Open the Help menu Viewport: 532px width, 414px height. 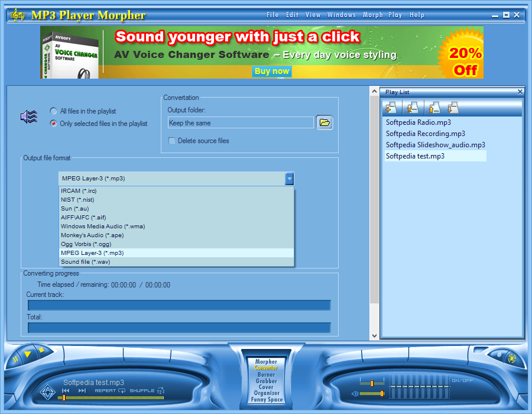coord(417,15)
